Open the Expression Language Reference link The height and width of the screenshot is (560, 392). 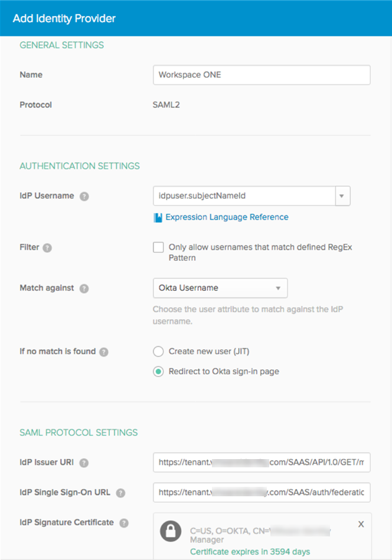tap(227, 217)
